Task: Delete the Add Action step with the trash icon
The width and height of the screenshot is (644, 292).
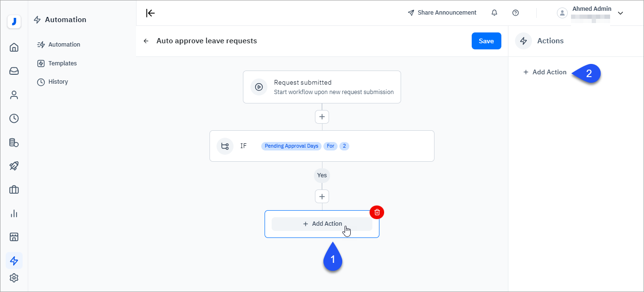Action: [377, 212]
